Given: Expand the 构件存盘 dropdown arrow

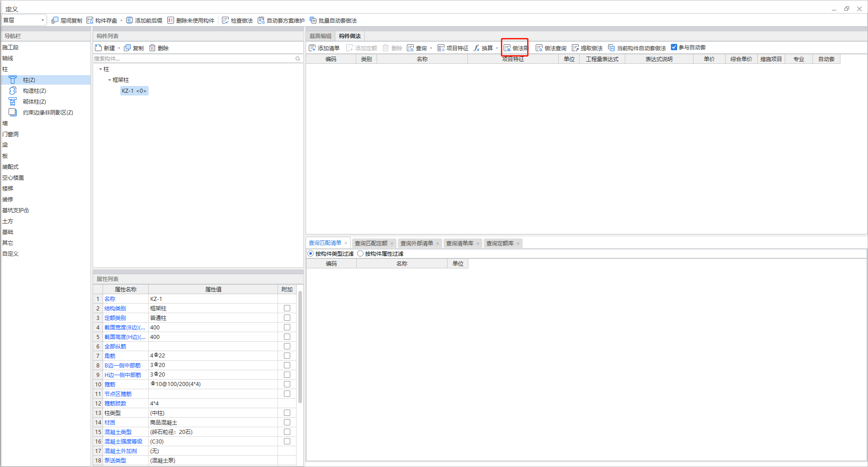Looking at the screenshot, I should (121, 20).
